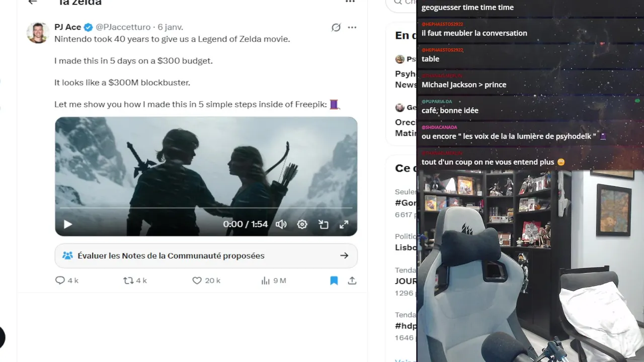Click the blue verified badge
The width and height of the screenshot is (644, 362).
[x=88, y=27]
